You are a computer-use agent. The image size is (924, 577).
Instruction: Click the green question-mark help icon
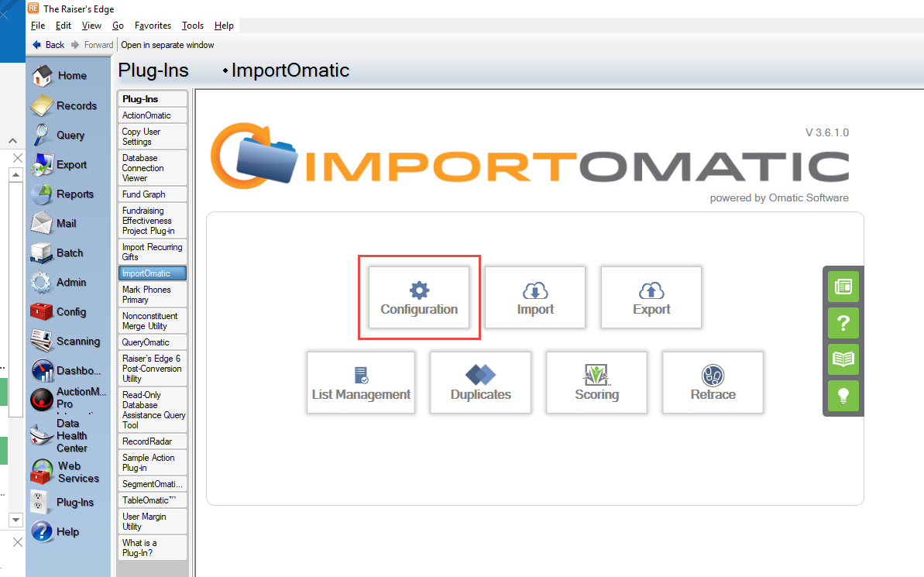click(x=843, y=323)
